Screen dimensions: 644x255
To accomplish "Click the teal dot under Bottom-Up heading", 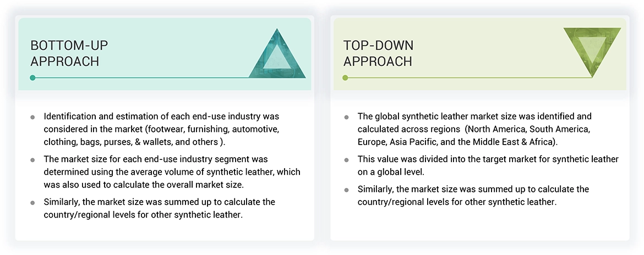I will [x=32, y=78].
